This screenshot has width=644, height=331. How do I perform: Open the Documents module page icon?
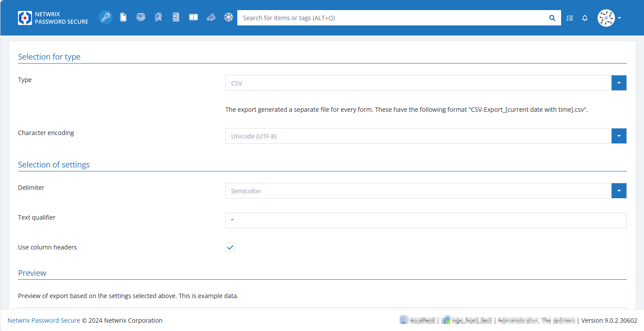(123, 18)
